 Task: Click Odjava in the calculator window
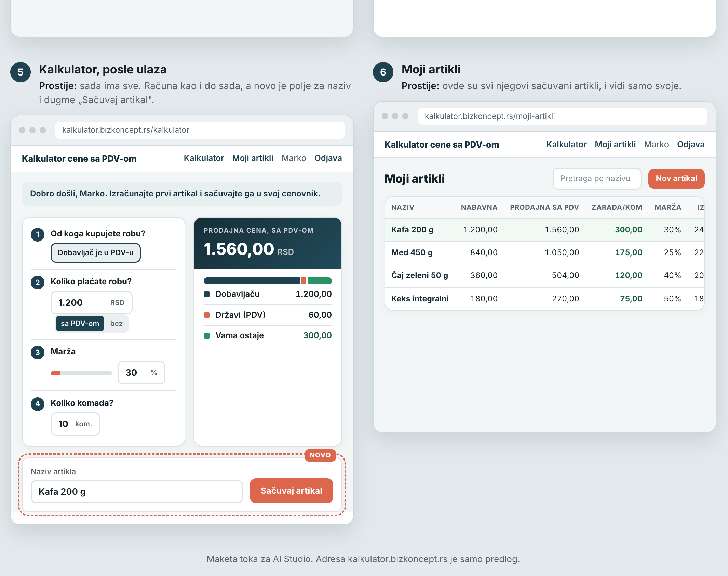(328, 158)
